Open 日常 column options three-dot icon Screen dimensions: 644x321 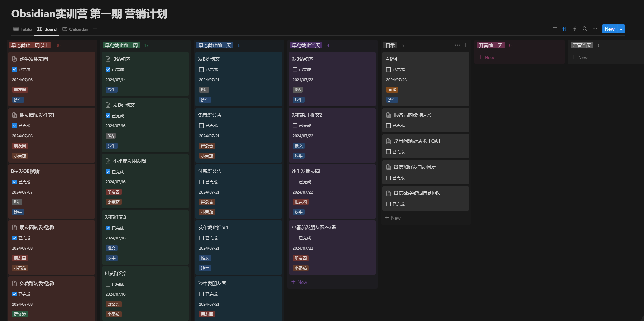click(457, 45)
